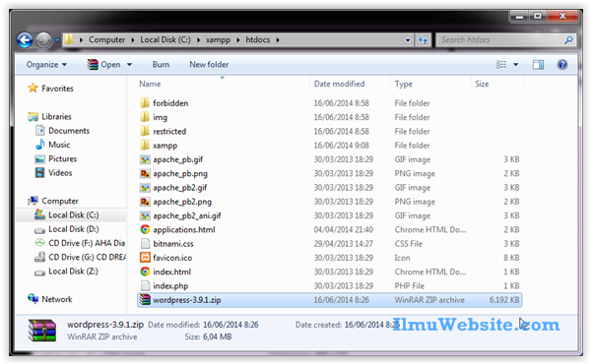Select xampp in the address breadcrumb
The height and width of the screenshot is (364, 591).
pos(218,39)
